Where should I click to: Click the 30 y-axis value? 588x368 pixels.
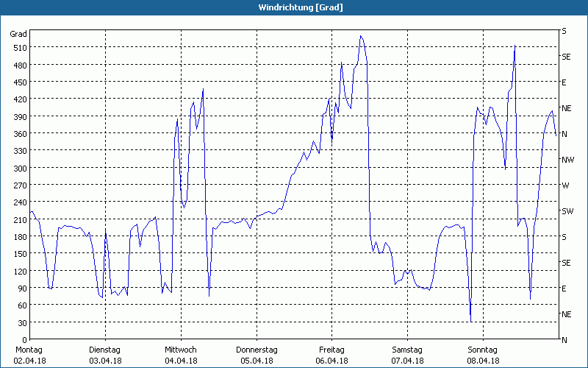[23, 323]
